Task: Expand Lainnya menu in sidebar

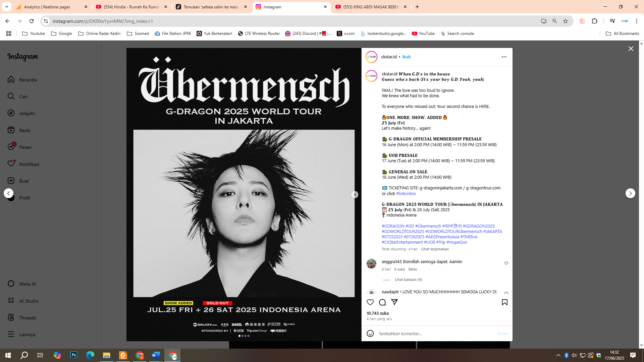Action: pyautogui.click(x=21, y=335)
